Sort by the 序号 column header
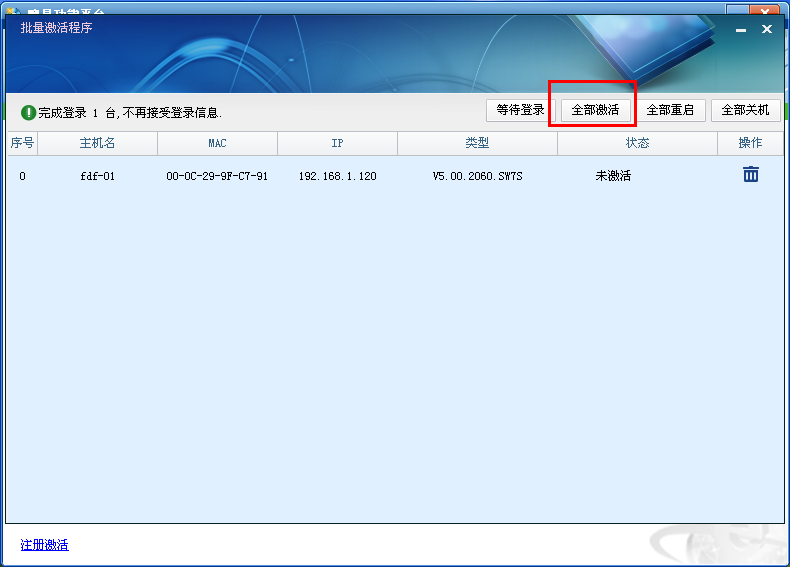 (22, 143)
